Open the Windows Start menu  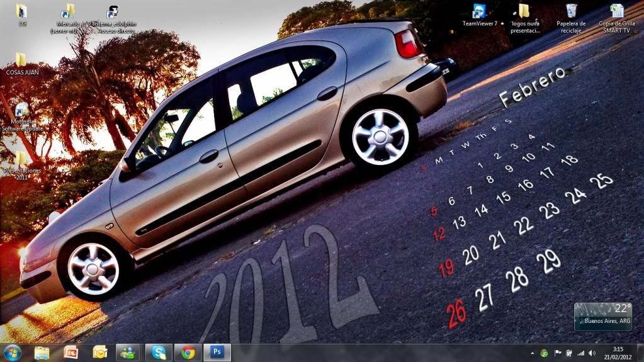point(12,353)
